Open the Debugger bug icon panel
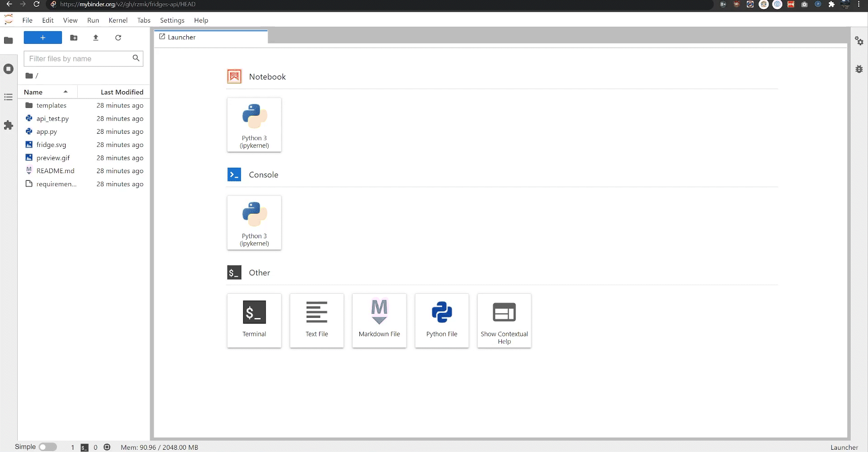The image size is (868, 452). [859, 69]
